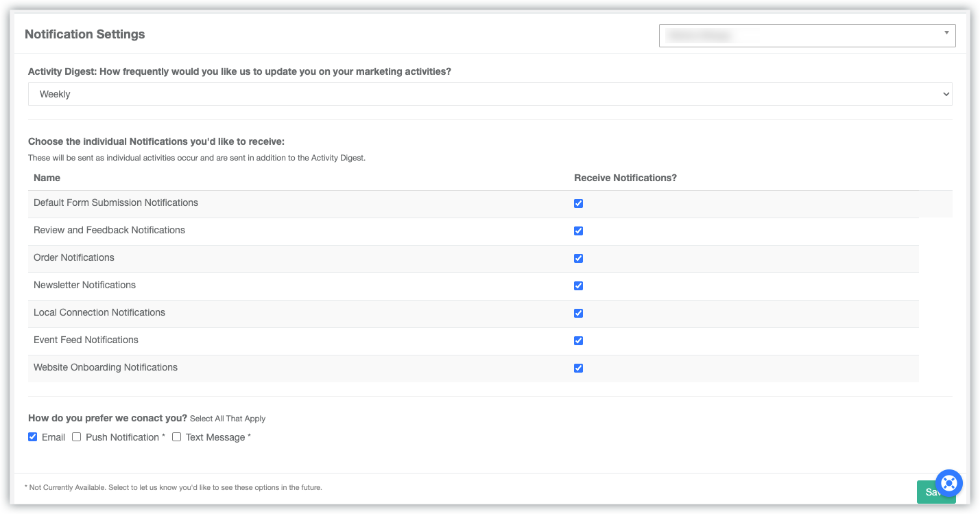This screenshot has width=980, height=514.
Task: Click 'Review and Feedback Notifications' row text
Action: 109,230
